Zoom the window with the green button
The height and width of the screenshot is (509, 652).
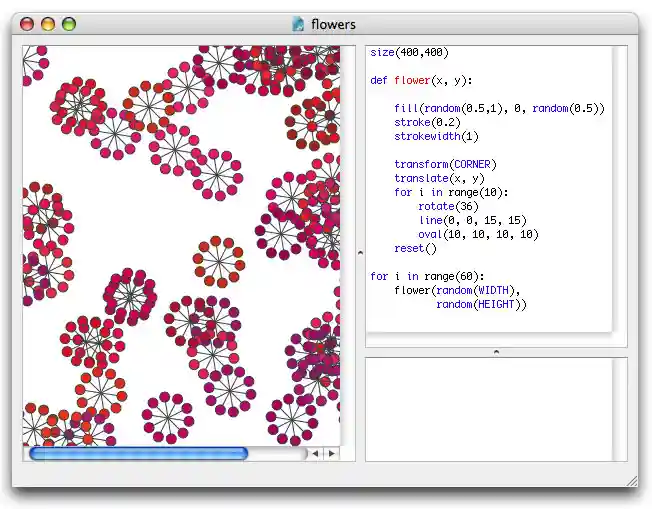[x=69, y=23]
